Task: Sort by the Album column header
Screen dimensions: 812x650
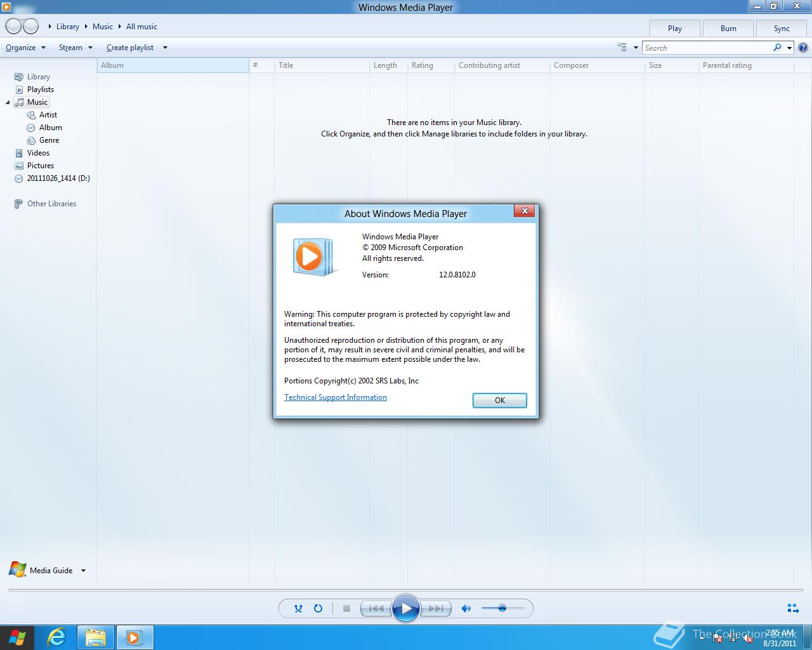Action: (x=173, y=65)
